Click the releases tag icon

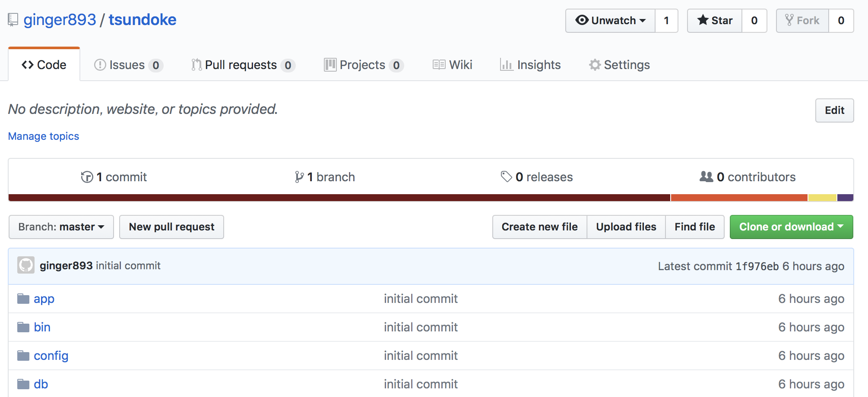[x=506, y=176]
